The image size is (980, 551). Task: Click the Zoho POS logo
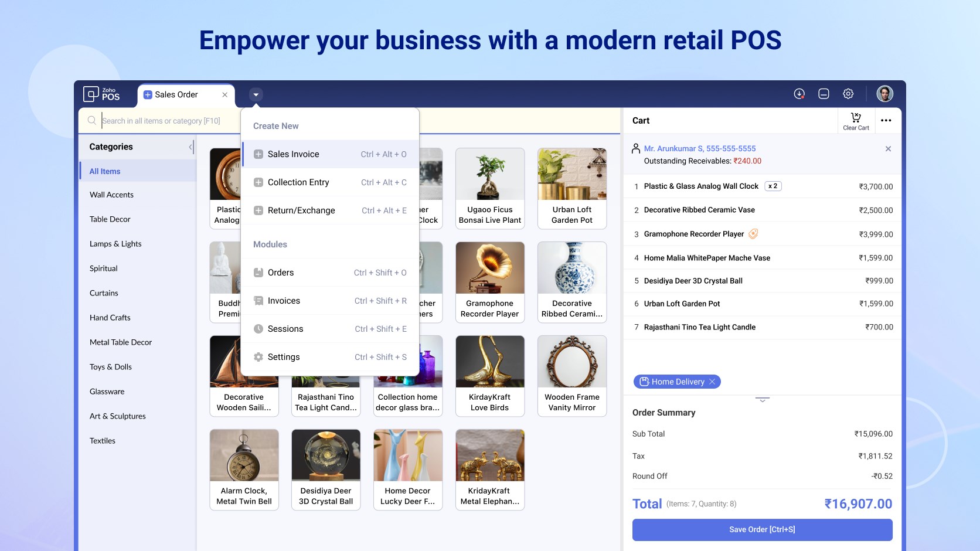click(101, 94)
